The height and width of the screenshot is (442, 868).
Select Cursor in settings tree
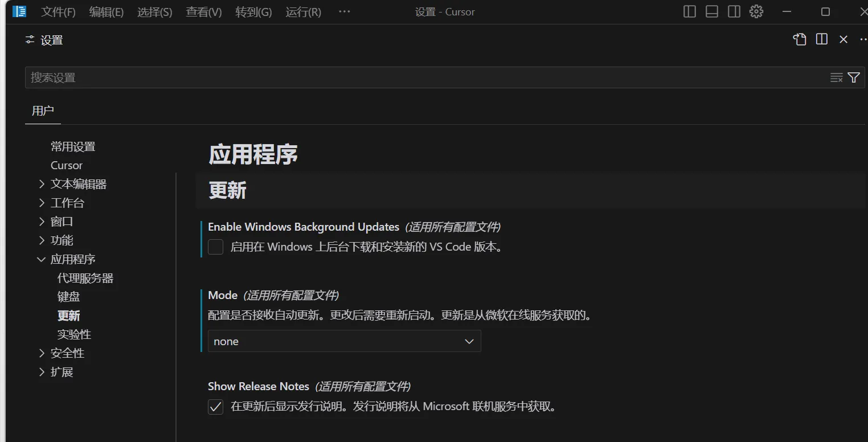point(67,165)
